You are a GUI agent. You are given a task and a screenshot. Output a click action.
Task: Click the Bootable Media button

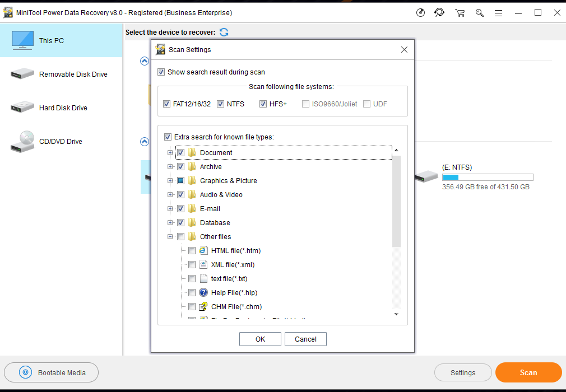51,372
